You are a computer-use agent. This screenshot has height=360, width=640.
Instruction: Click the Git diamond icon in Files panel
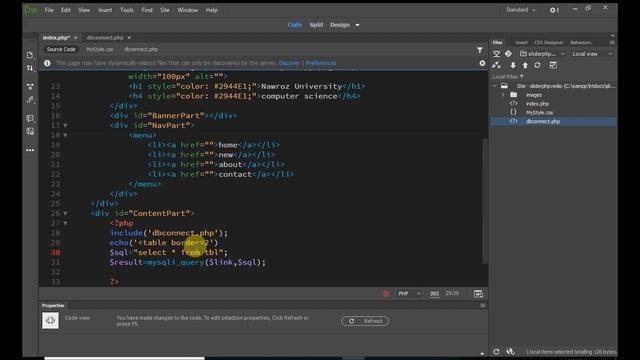pos(508,53)
